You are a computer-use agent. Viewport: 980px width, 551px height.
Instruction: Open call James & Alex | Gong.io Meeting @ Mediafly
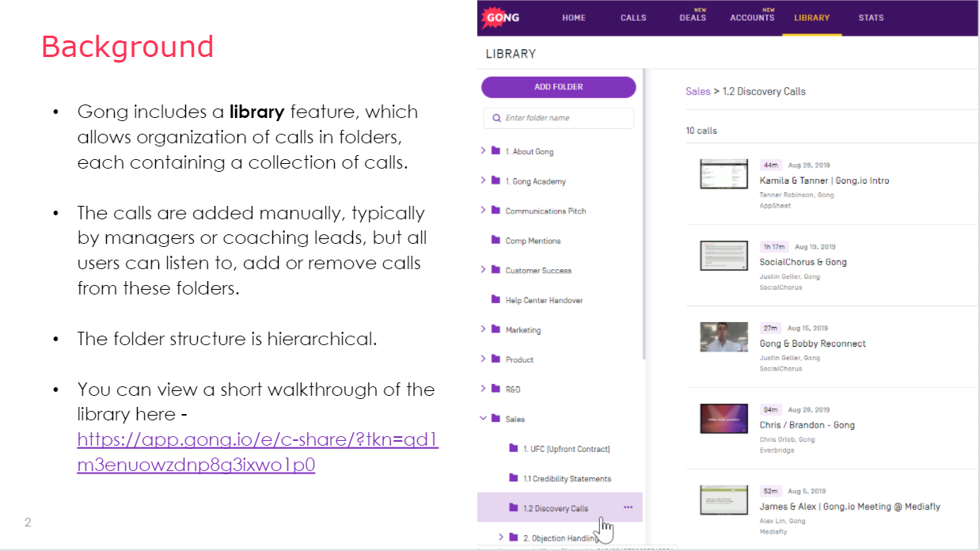tap(849, 507)
